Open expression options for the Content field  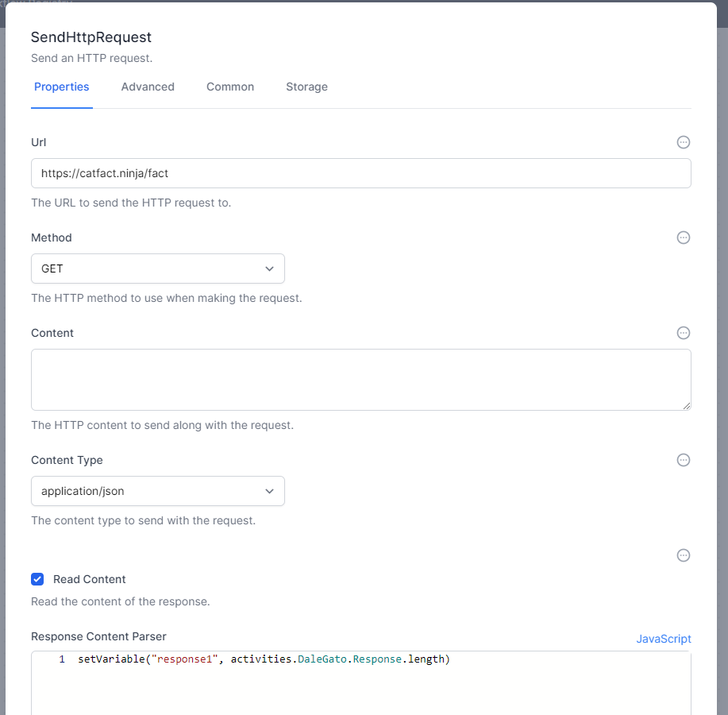pos(684,333)
